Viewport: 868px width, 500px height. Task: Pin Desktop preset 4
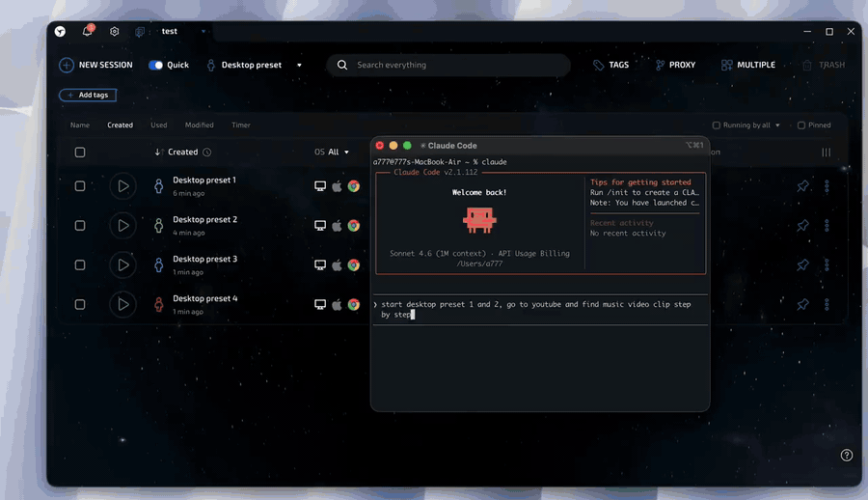point(802,304)
